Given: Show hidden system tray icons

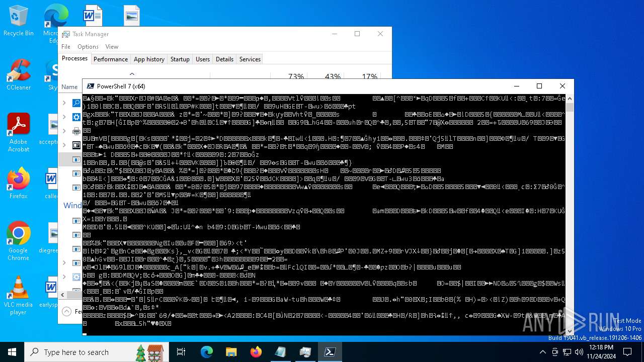Looking at the screenshot, I should 542,352.
